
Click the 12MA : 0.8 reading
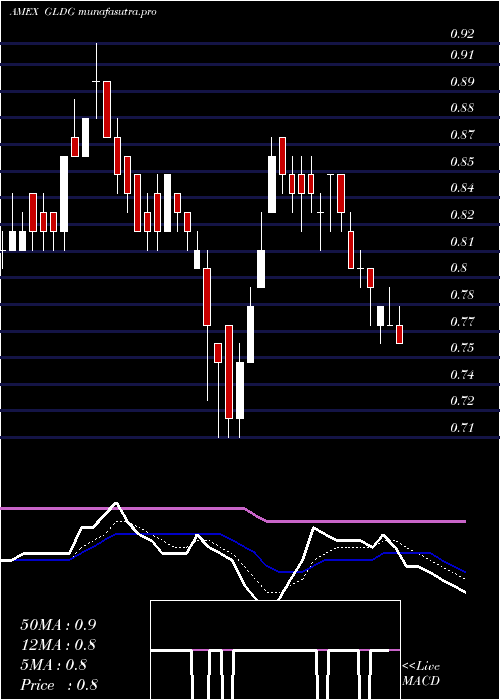59,645
